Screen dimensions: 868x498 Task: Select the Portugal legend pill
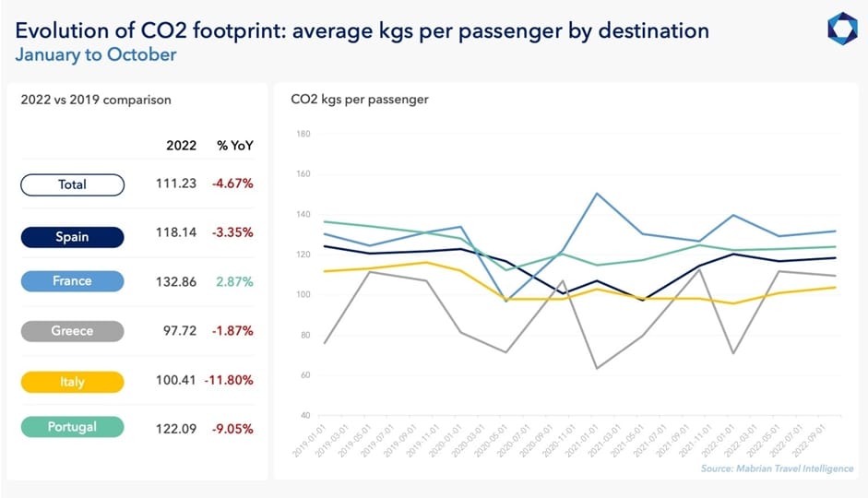(72, 427)
